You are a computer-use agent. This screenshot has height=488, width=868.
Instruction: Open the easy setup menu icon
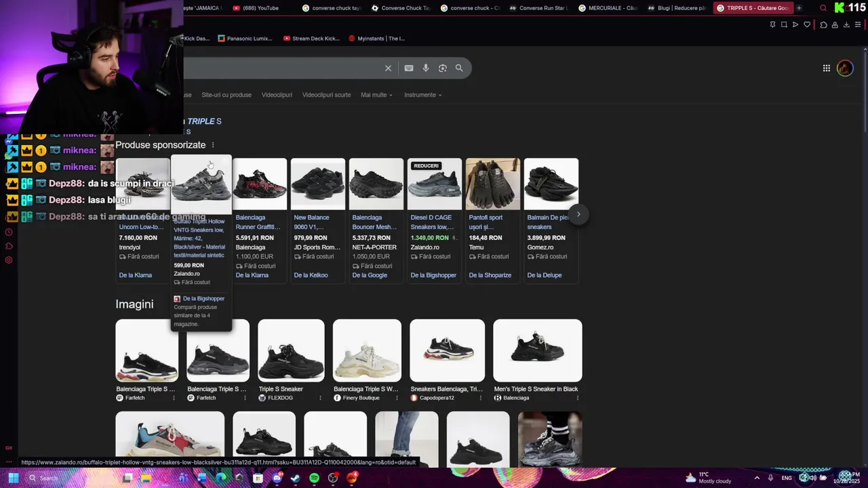coord(858,24)
